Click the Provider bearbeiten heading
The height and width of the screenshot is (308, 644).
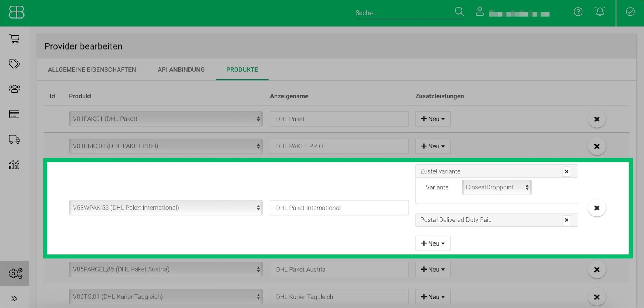click(83, 46)
